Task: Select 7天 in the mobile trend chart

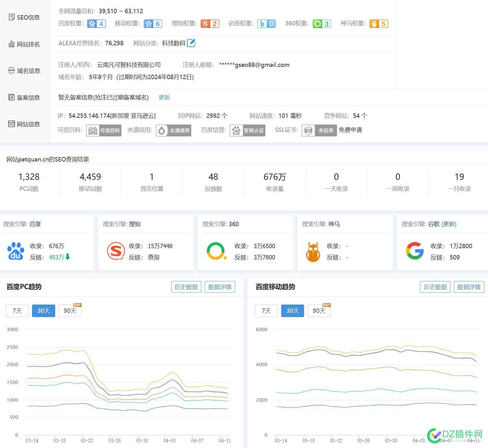Action: 266,311
